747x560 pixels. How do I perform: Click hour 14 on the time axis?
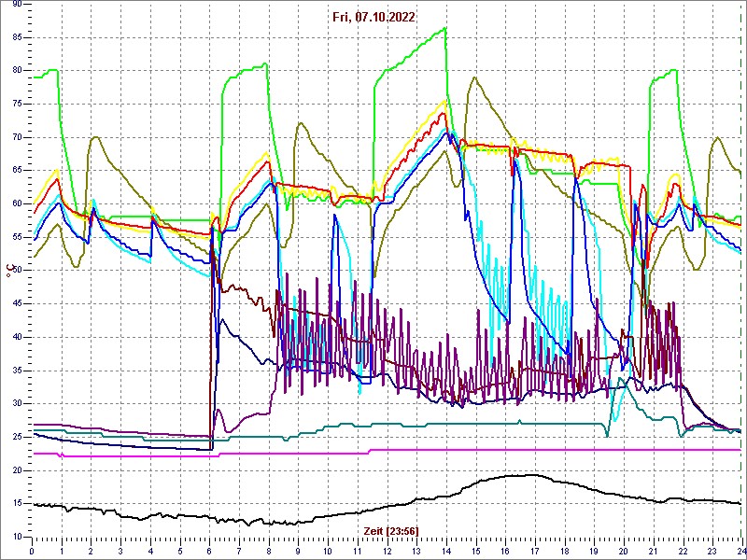coord(446,551)
